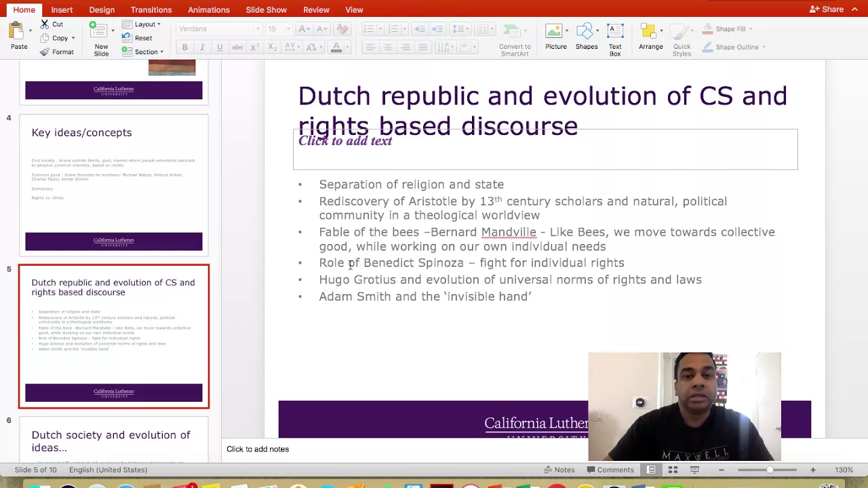Switch to Slide Sorter view

point(673,470)
